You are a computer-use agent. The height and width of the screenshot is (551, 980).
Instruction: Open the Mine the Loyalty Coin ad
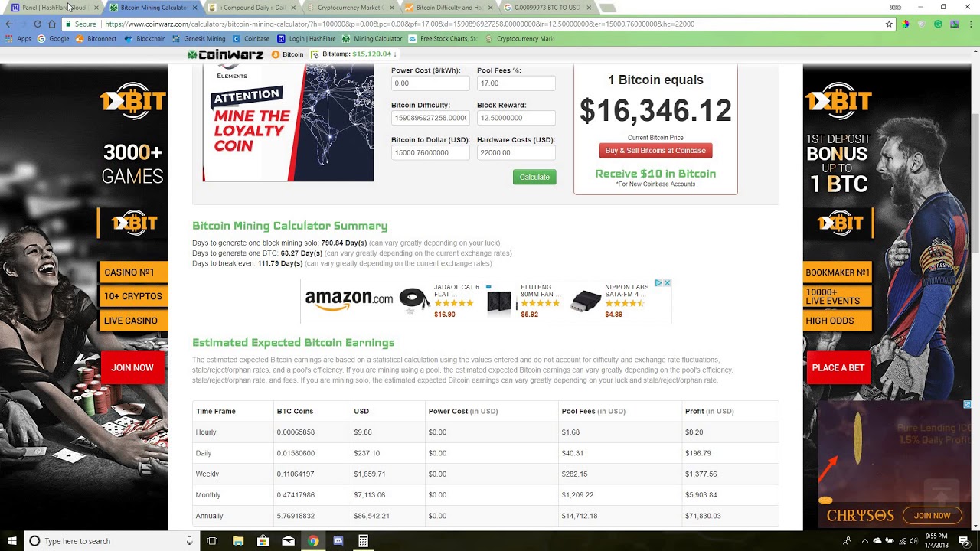click(288, 122)
